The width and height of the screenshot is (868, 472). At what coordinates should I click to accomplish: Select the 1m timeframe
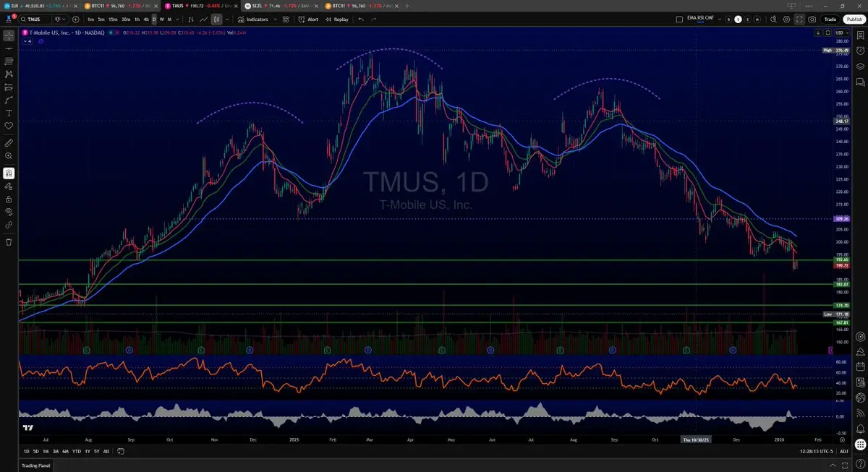point(91,19)
